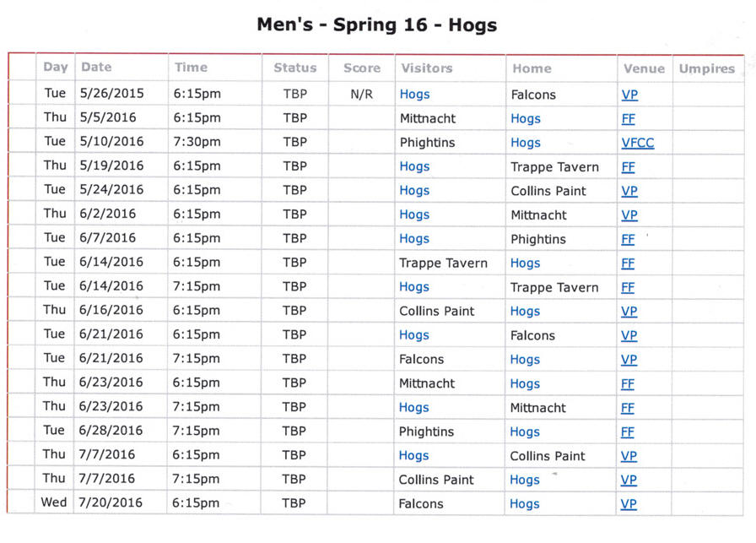Open the VFCC venue link
This screenshot has height=543, width=756.
coord(638,143)
